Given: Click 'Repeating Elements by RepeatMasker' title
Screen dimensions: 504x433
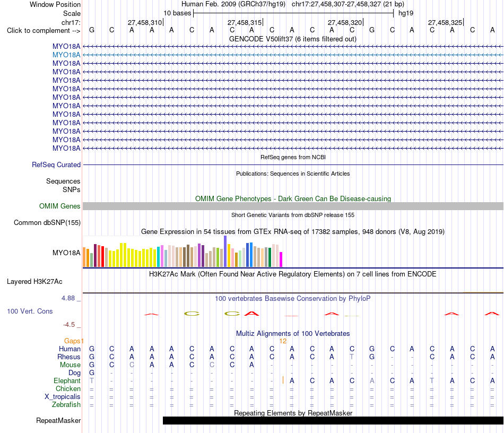Looking at the screenshot, I should [293, 413].
